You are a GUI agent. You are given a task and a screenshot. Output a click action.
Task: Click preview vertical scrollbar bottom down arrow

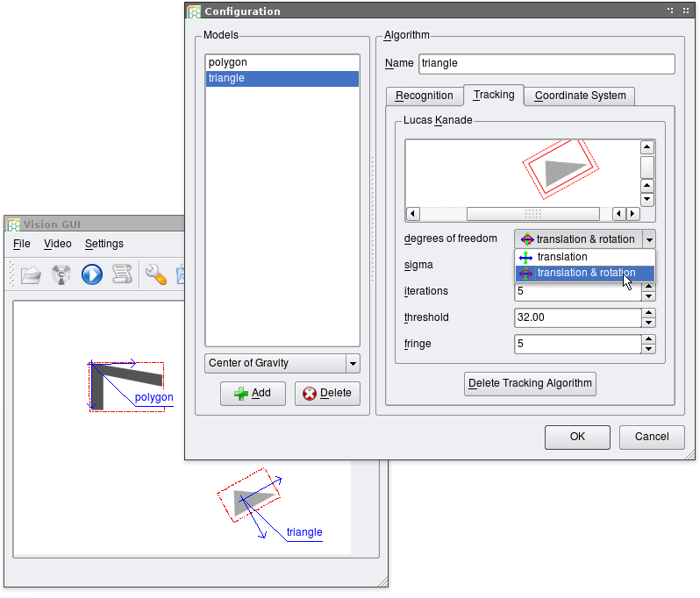pyautogui.click(x=647, y=199)
